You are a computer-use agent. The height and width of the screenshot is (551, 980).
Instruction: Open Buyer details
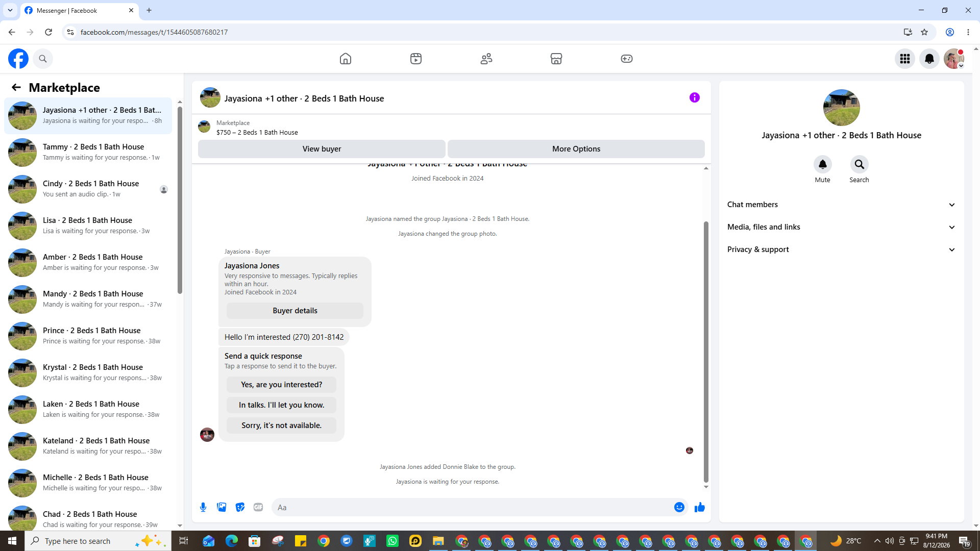point(295,311)
